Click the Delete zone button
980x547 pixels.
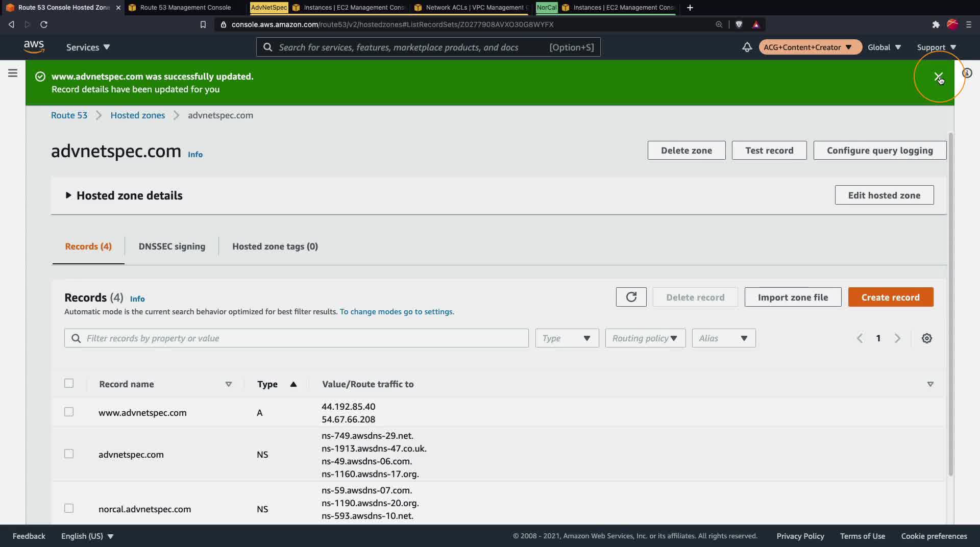pos(687,151)
